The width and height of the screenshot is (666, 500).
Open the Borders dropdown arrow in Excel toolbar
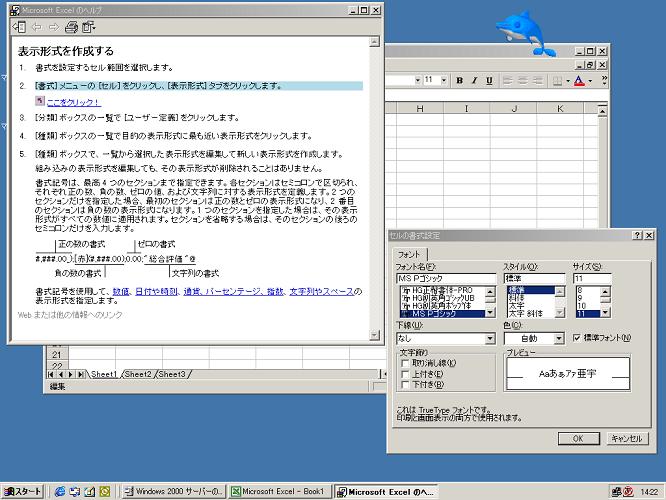(x=568, y=80)
